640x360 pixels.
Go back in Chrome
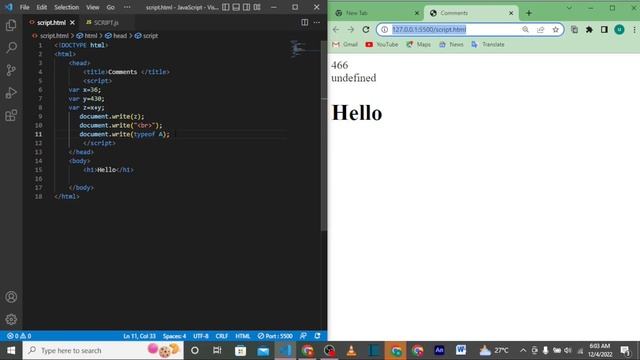click(336, 29)
